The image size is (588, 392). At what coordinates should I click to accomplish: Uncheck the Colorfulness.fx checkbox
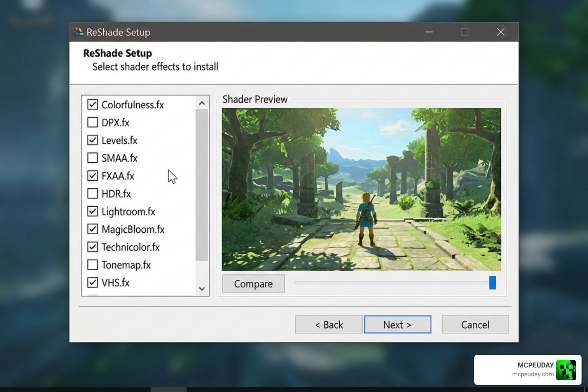(92, 105)
